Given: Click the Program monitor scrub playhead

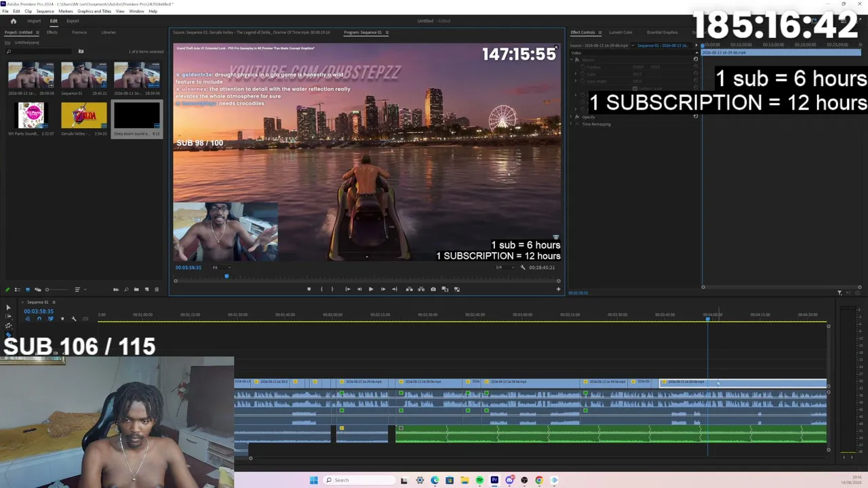Looking at the screenshot, I should pyautogui.click(x=226, y=277).
